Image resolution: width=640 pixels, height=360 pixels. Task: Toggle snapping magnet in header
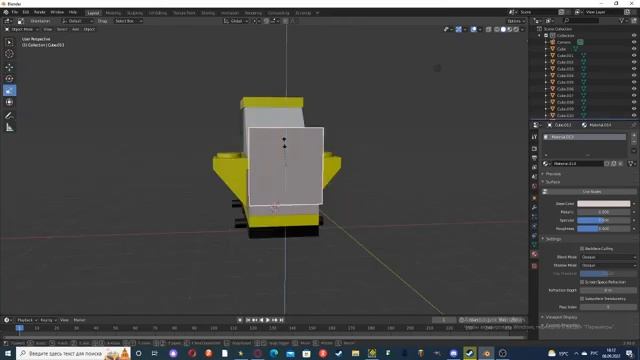pos(266,21)
